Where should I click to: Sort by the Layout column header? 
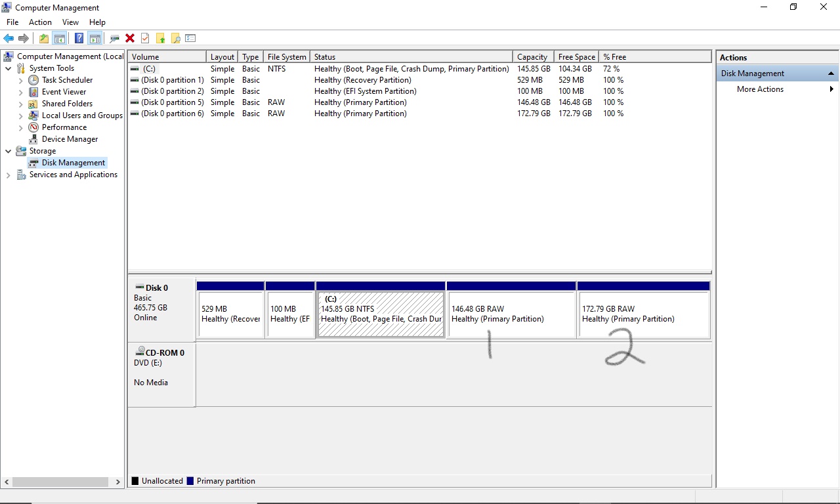click(222, 57)
